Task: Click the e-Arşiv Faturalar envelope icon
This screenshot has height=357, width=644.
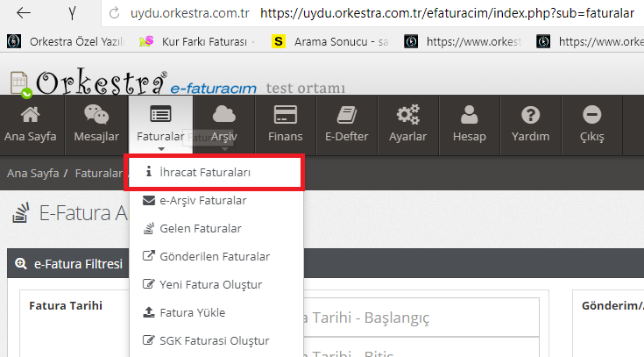Action: tap(149, 200)
